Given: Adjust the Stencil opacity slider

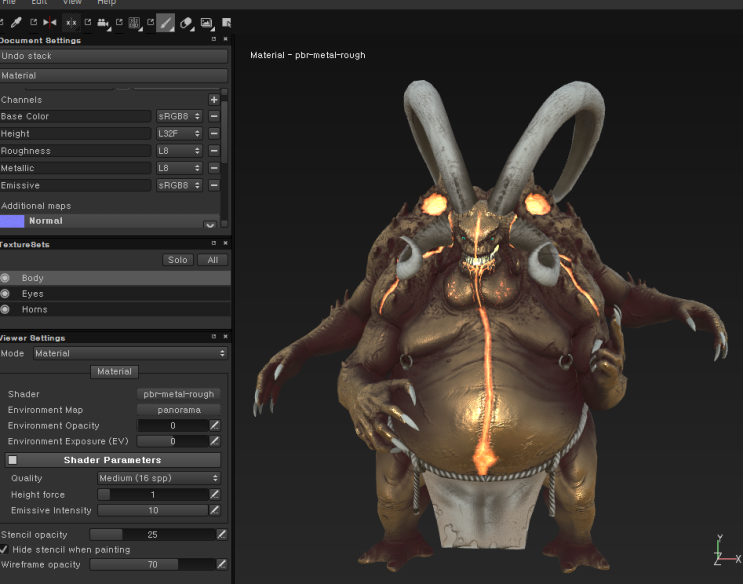Looking at the screenshot, I should [152, 535].
